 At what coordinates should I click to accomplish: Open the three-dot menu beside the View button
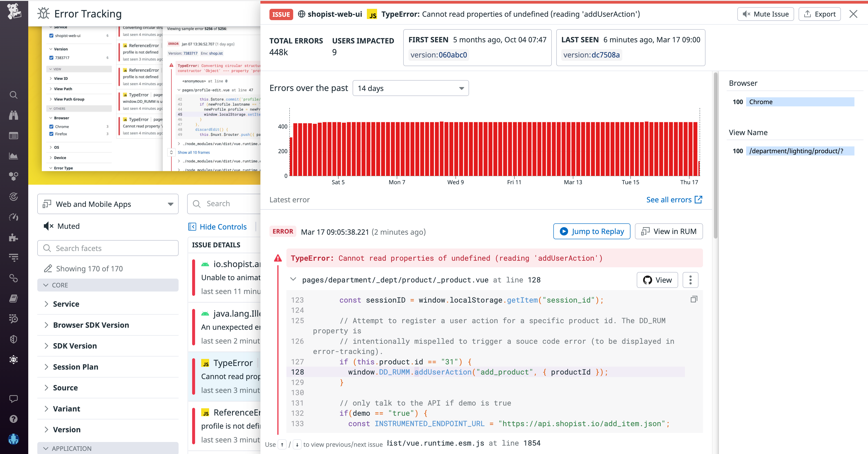690,280
